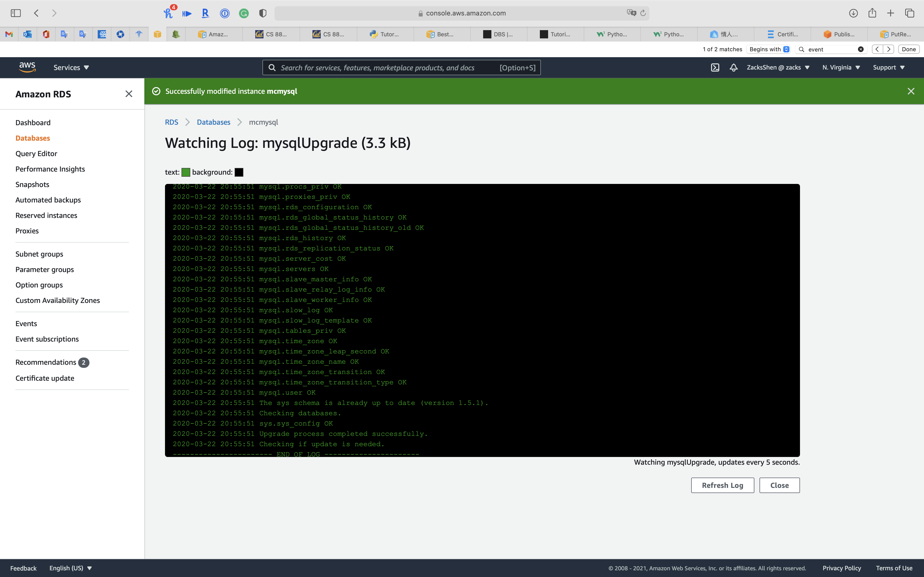Open AWS CloudShell icon in navbar

(715, 67)
